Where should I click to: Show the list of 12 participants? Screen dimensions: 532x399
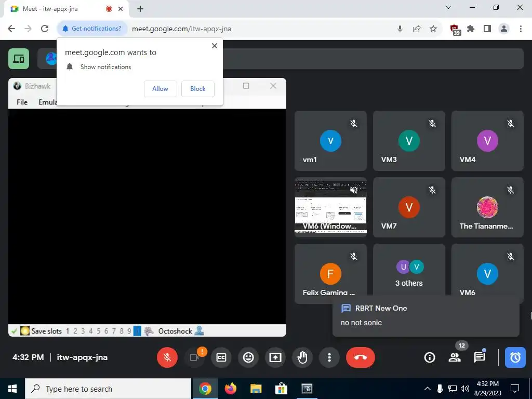pos(455,357)
